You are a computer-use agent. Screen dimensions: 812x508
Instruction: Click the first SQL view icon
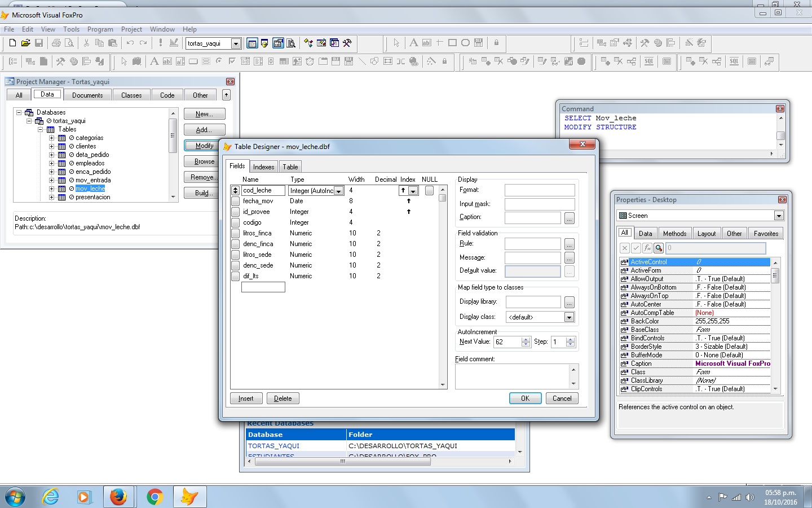click(649, 61)
